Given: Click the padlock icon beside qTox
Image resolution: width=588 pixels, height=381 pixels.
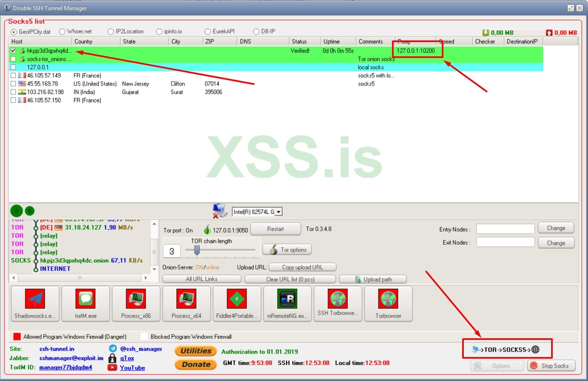Looking at the screenshot, I should tap(113, 358).
